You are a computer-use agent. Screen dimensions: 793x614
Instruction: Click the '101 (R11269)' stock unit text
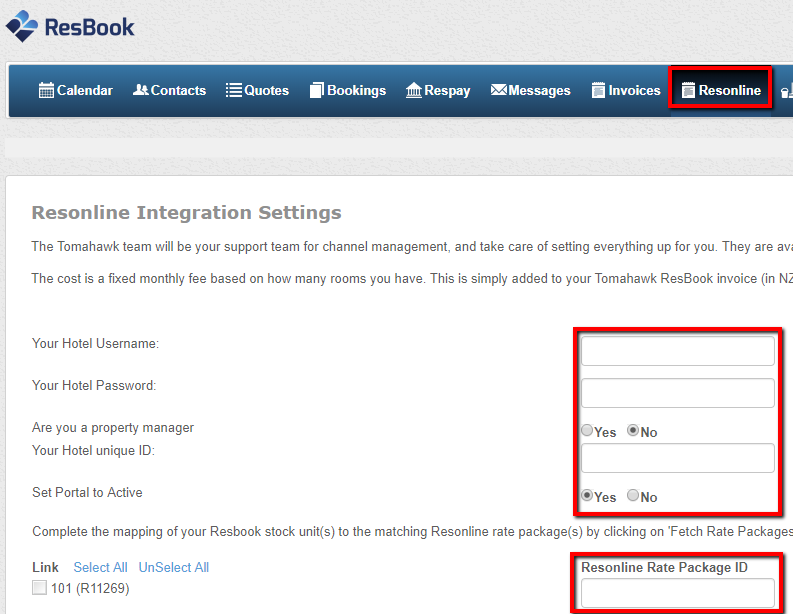(90, 588)
